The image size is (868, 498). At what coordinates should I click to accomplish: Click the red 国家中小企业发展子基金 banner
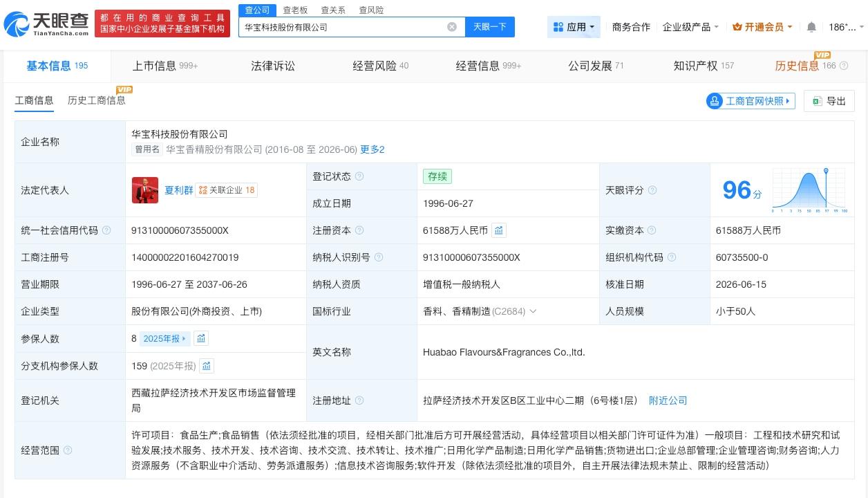tap(162, 24)
